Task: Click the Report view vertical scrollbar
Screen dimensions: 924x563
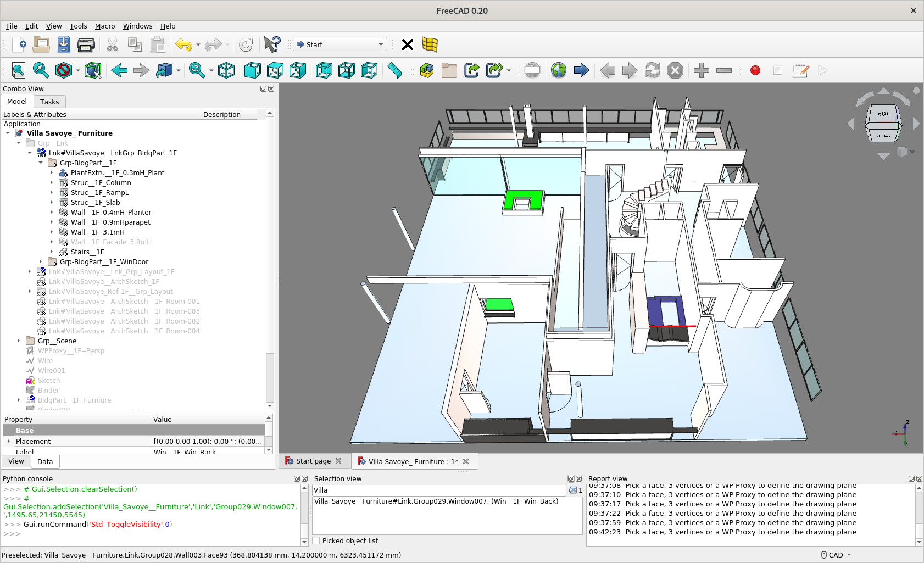Action: (x=919, y=515)
